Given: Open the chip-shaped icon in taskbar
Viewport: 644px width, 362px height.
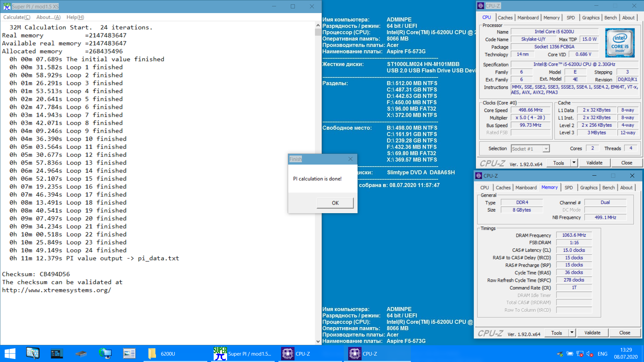Looking at the screenshot, I should click(81, 354).
